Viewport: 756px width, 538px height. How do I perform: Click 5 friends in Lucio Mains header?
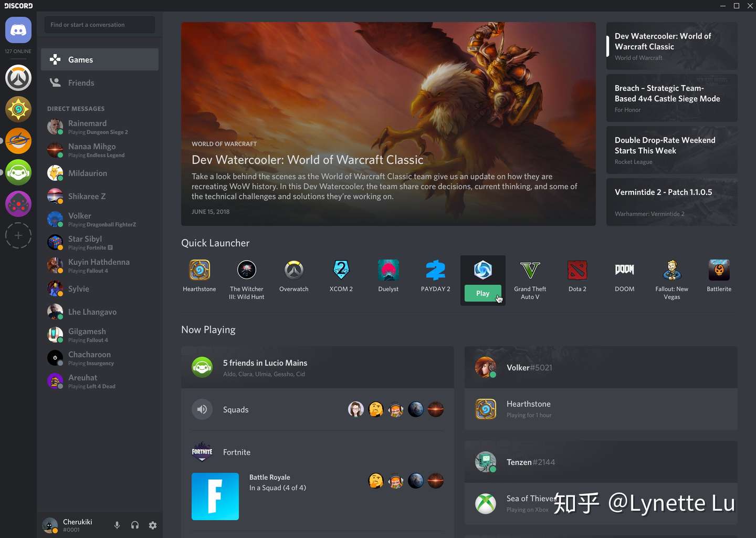click(318, 367)
